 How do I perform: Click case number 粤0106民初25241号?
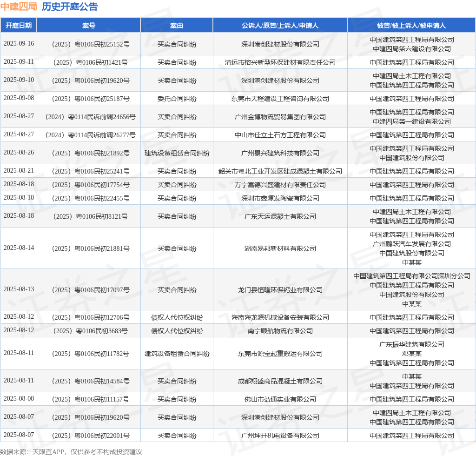point(91,171)
